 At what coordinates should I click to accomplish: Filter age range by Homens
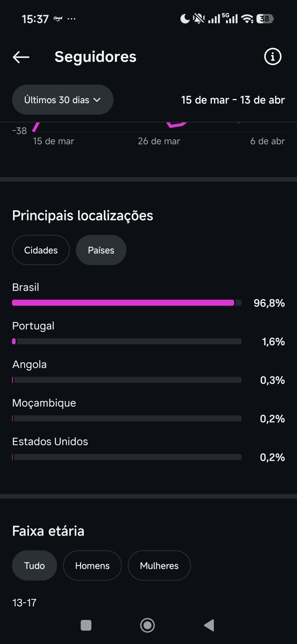[x=92, y=566]
